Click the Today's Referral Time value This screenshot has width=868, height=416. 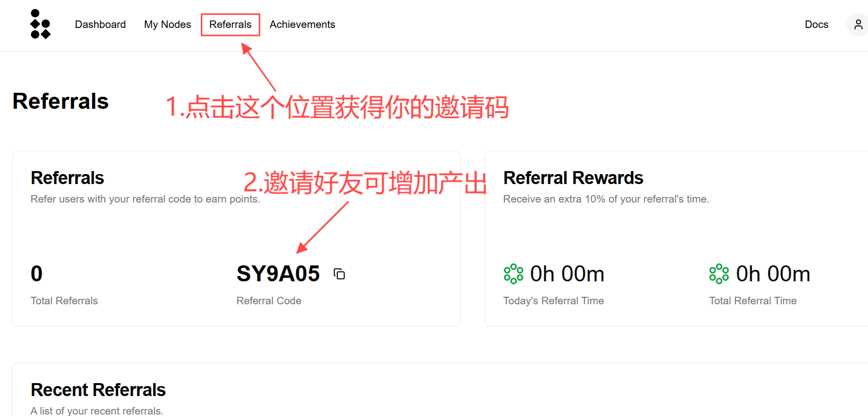[567, 274]
